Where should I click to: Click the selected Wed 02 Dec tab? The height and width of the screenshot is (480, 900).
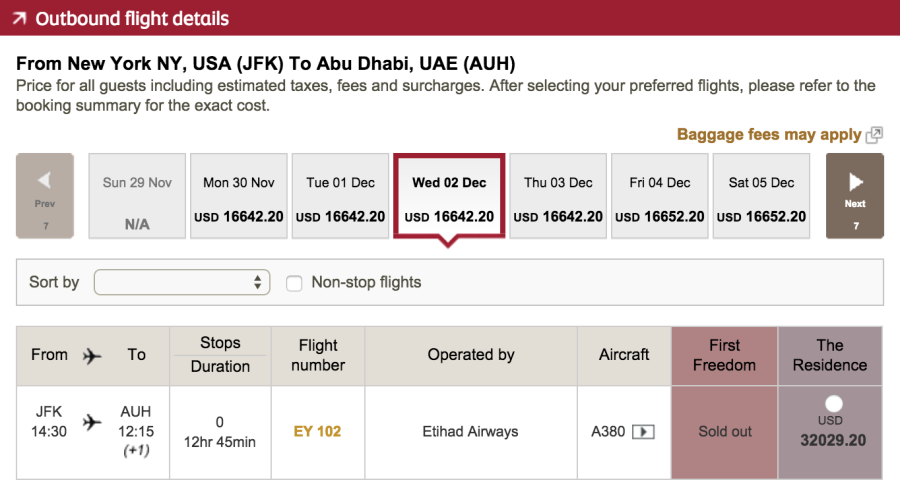[449, 196]
